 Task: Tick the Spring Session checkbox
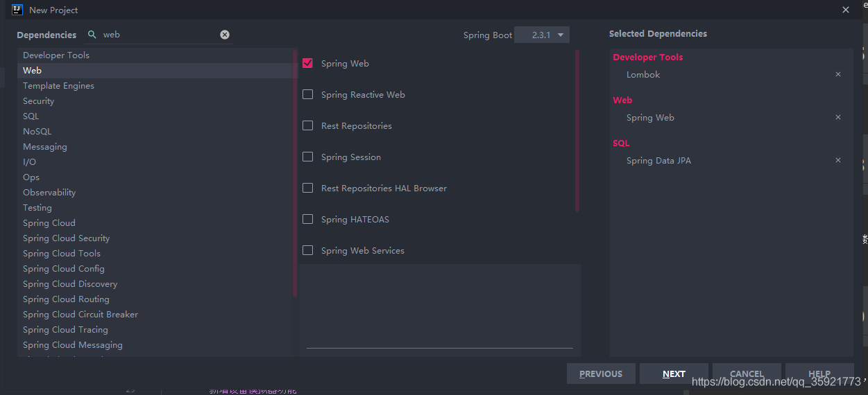pyautogui.click(x=308, y=157)
